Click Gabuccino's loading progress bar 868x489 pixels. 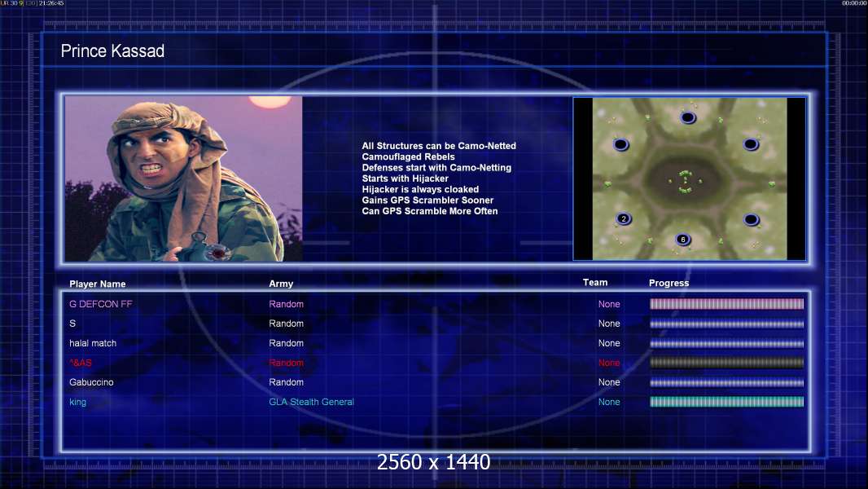pos(727,382)
